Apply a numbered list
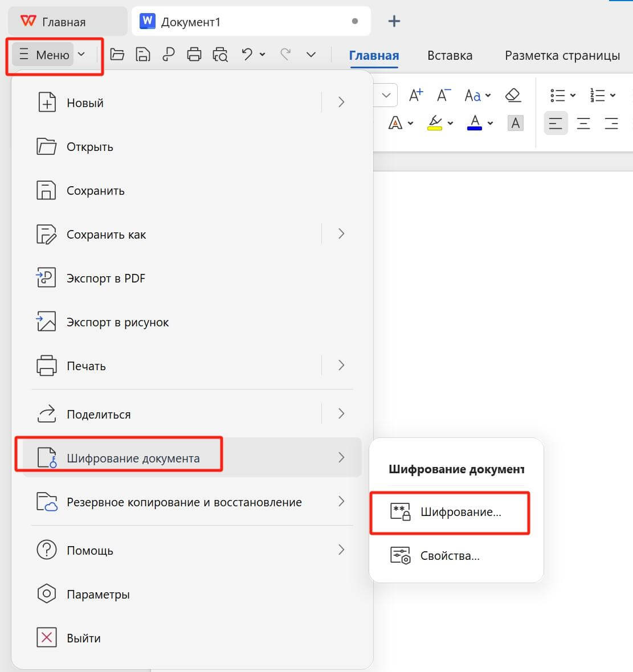The width and height of the screenshot is (633, 672). pyautogui.click(x=597, y=95)
